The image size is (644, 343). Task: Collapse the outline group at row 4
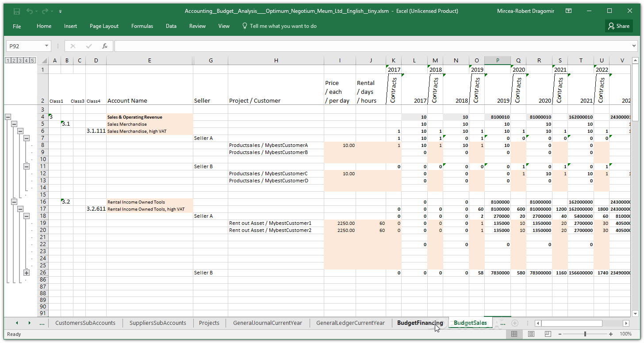click(x=8, y=117)
